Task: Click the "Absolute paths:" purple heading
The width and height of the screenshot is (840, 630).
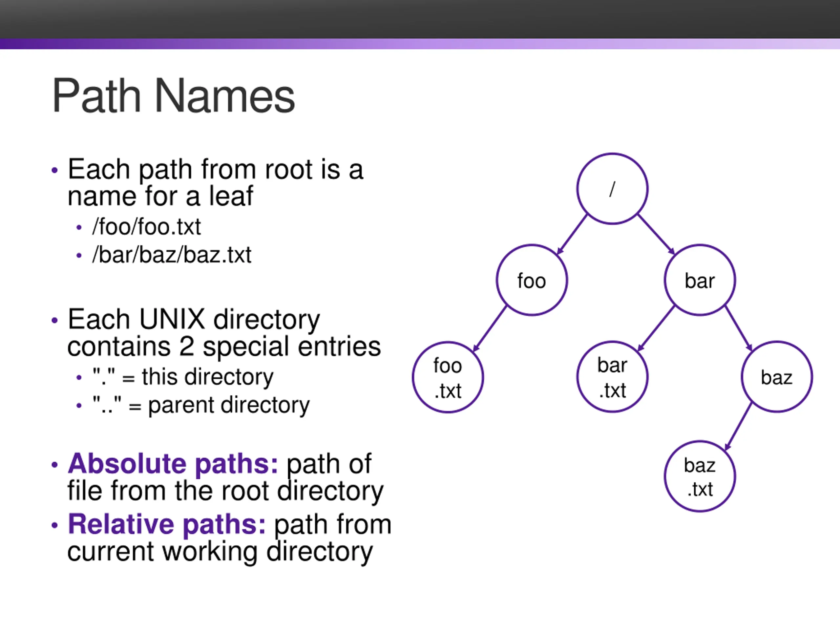Action: click(x=173, y=463)
